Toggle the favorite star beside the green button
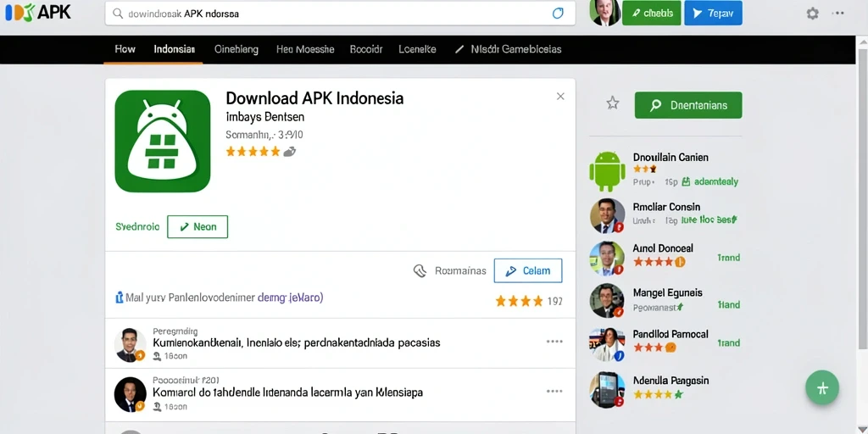This screenshot has width=868, height=434. tap(612, 103)
